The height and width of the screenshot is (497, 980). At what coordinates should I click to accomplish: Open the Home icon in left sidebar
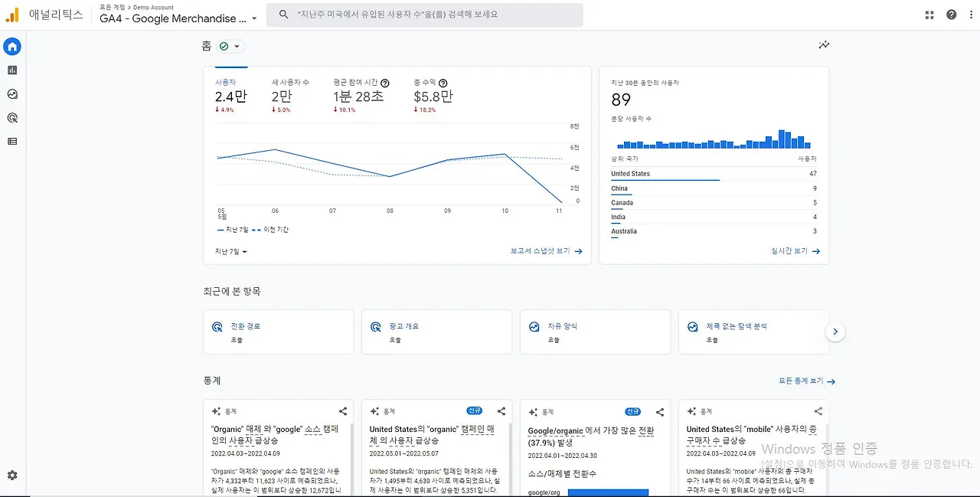(11, 47)
